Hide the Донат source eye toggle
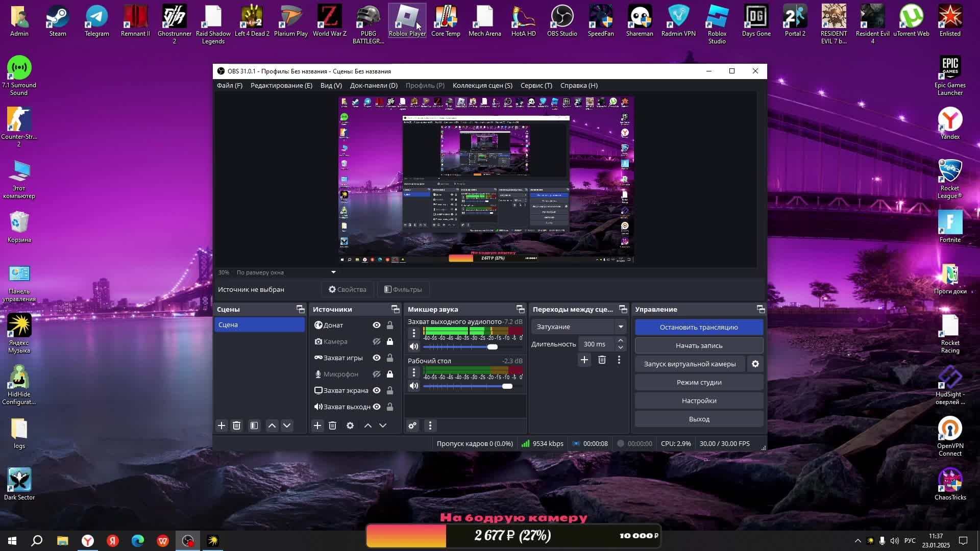The height and width of the screenshot is (551, 980). 377,325
